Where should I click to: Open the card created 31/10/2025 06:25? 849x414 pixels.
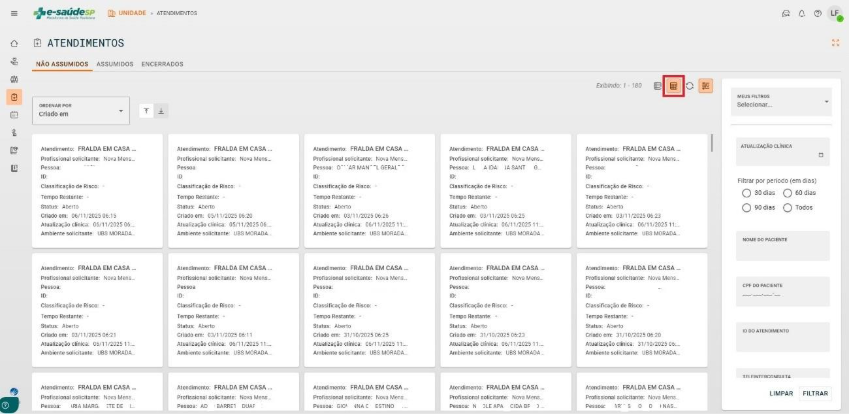(370, 310)
